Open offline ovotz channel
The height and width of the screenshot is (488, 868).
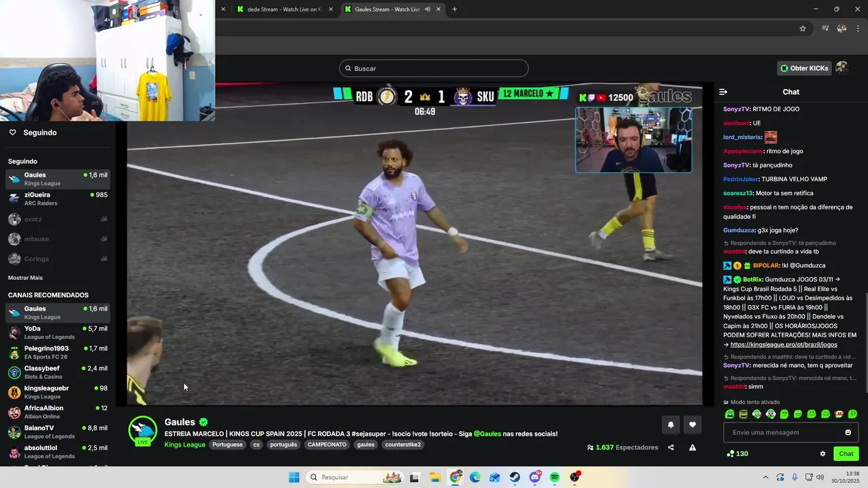(x=58, y=219)
